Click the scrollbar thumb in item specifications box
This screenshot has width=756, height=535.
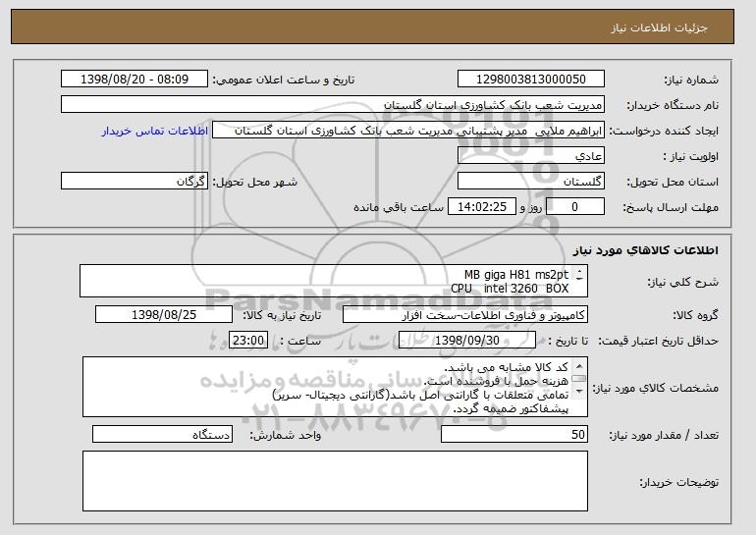coord(579,379)
